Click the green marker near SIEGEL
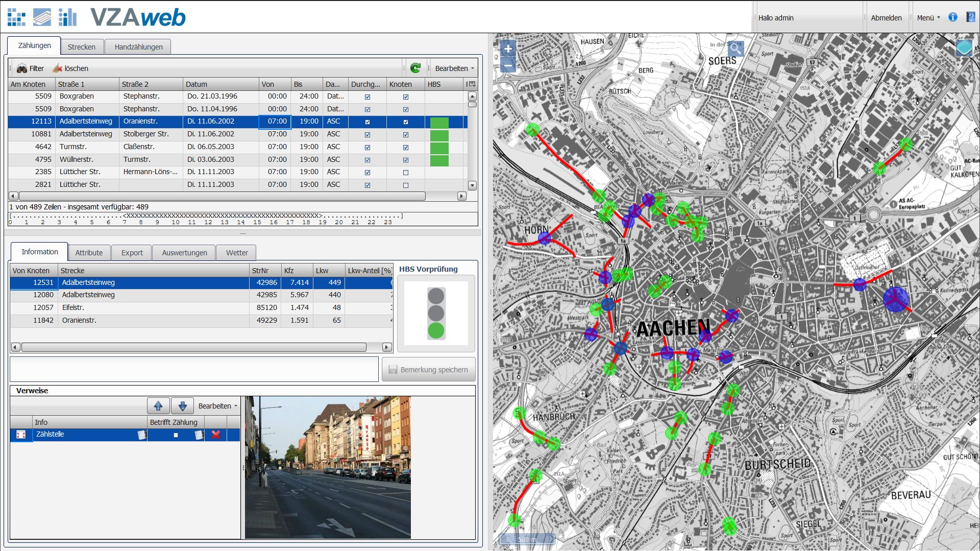 [x=730, y=525]
